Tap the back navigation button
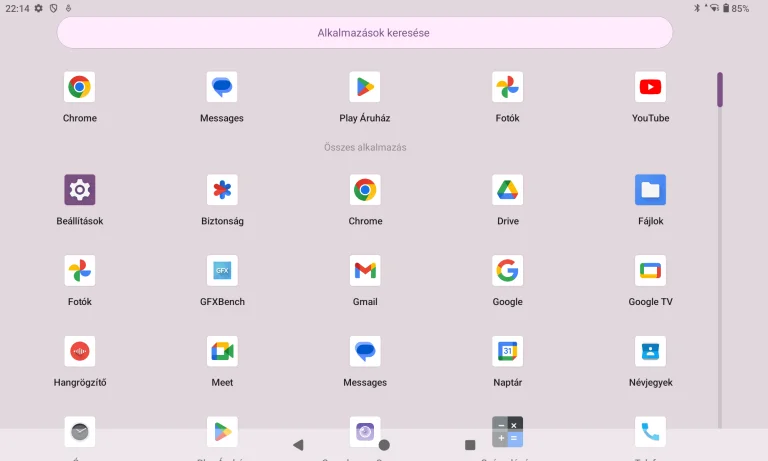 pyautogui.click(x=298, y=445)
